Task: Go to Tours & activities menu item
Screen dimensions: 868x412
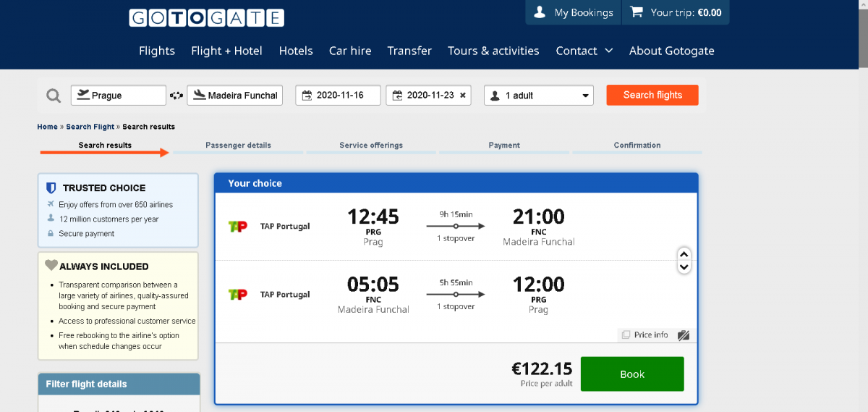Action: click(x=493, y=51)
